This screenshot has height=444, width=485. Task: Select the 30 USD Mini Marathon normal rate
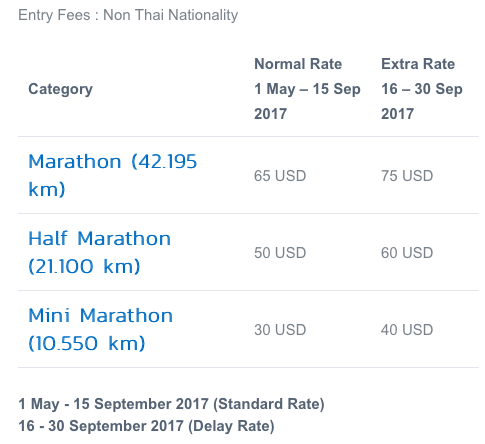[x=280, y=330]
